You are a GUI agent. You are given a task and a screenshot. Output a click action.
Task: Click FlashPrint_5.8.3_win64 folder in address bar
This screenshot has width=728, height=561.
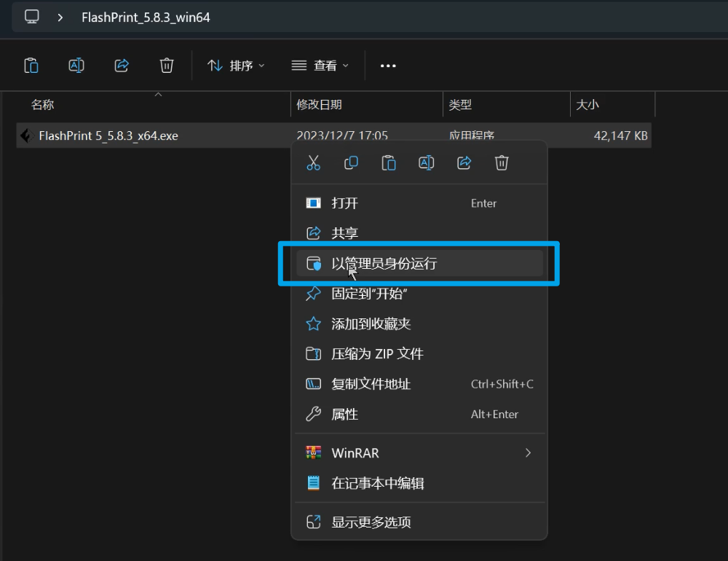(x=146, y=17)
